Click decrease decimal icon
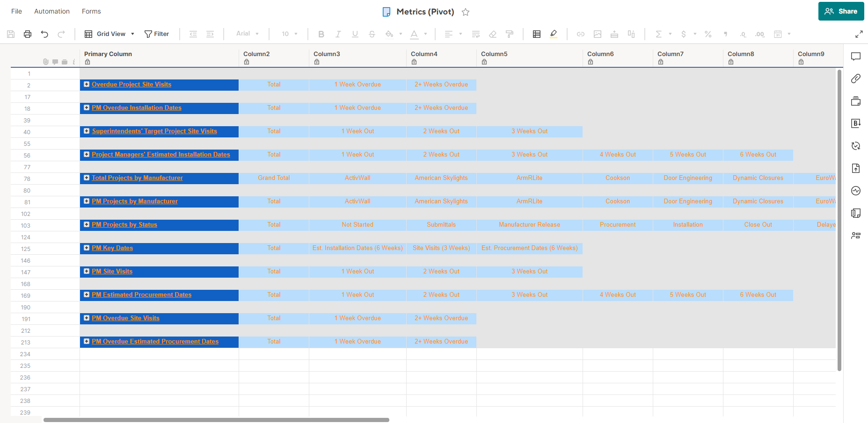This screenshot has height=423, width=868. [743, 34]
